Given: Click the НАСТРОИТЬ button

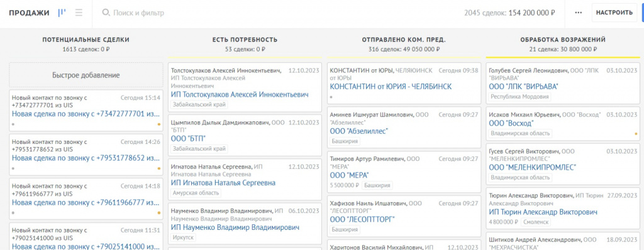Looking at the screenshot, I should click(614, 13).
